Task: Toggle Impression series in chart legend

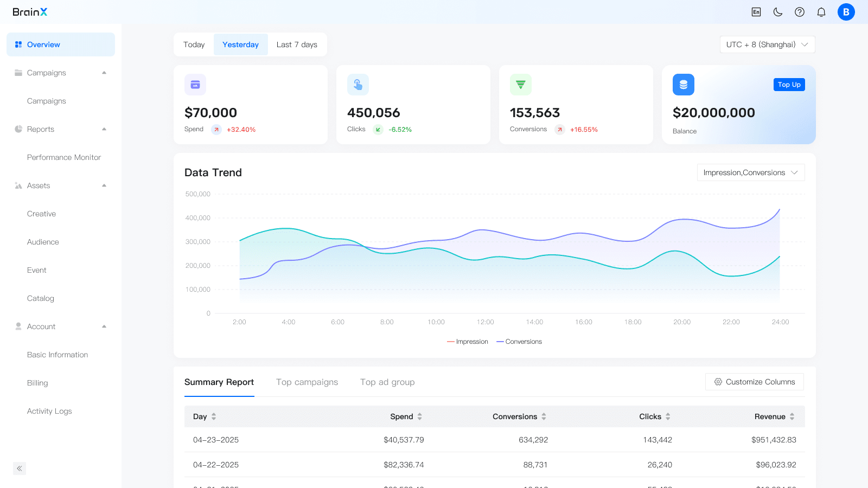Action: 468,342
